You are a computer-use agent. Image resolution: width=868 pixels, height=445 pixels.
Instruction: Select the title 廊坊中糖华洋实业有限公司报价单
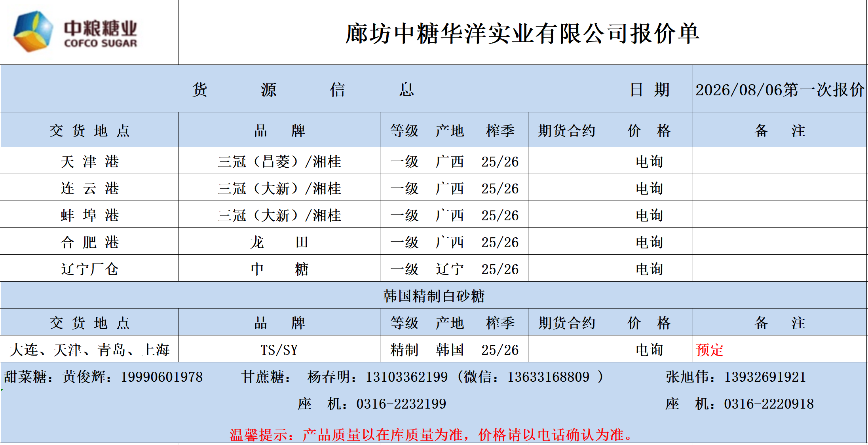(522, 33)
